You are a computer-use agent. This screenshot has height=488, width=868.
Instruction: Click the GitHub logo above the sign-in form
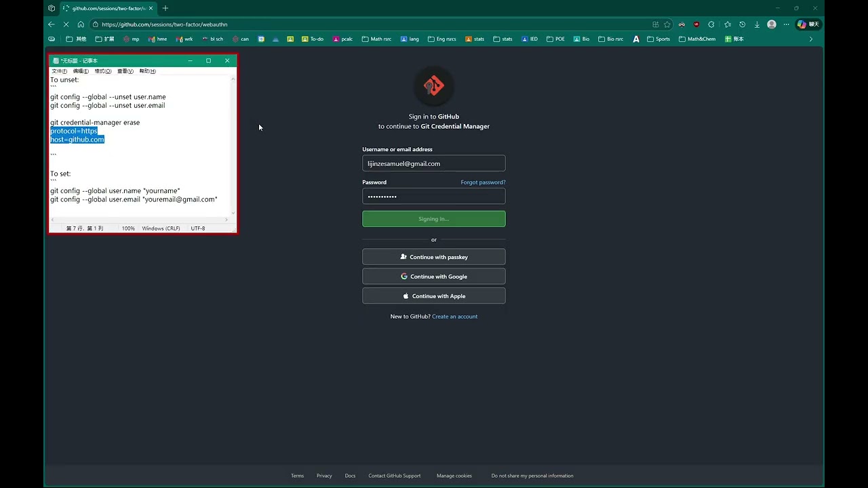tap(433, 86)
